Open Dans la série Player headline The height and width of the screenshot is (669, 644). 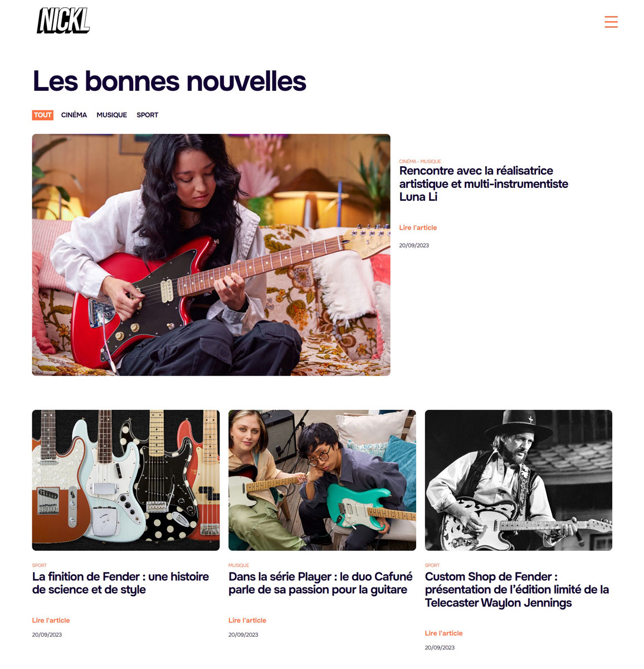(x=320, y=583)
